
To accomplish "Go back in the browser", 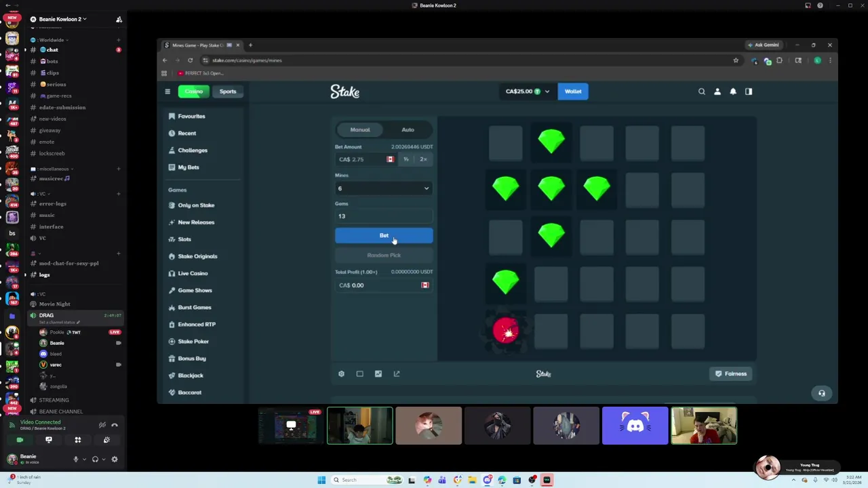I will pyautogui.click(x=165, y=60).
